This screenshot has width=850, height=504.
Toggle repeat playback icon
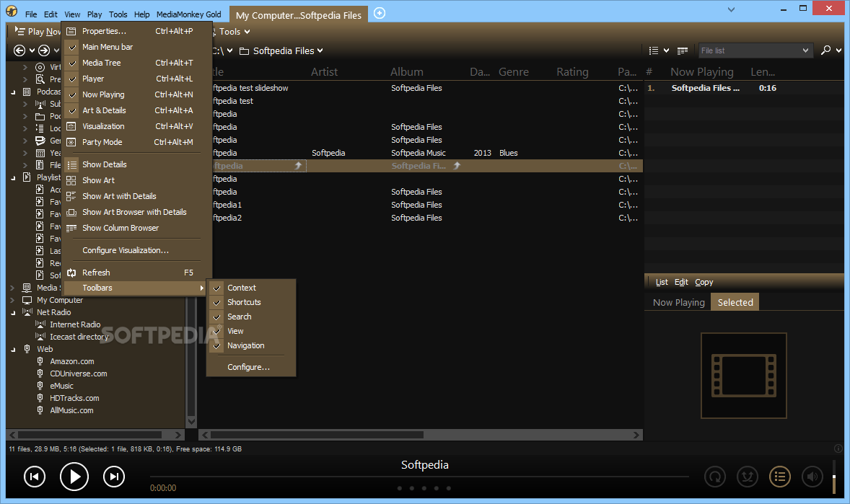pyautogui.click(x=715, y=477)
